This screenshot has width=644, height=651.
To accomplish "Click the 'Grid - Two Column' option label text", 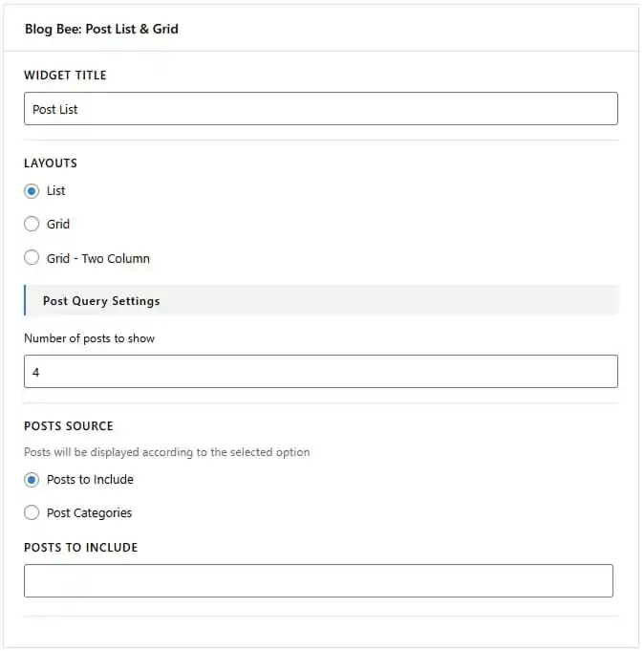I will coord(97,258).
